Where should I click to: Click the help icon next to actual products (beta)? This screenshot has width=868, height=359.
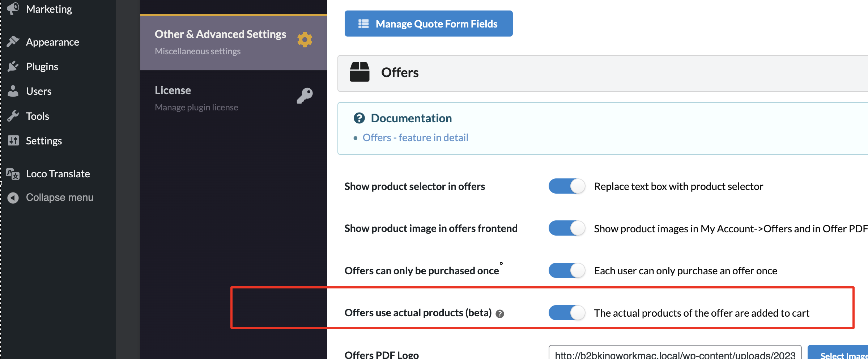(x=500, y=314)
